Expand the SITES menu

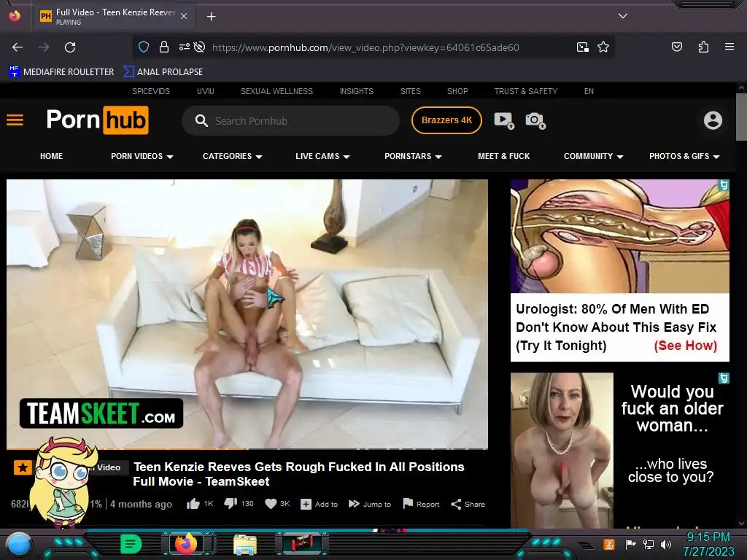[410, 91]
